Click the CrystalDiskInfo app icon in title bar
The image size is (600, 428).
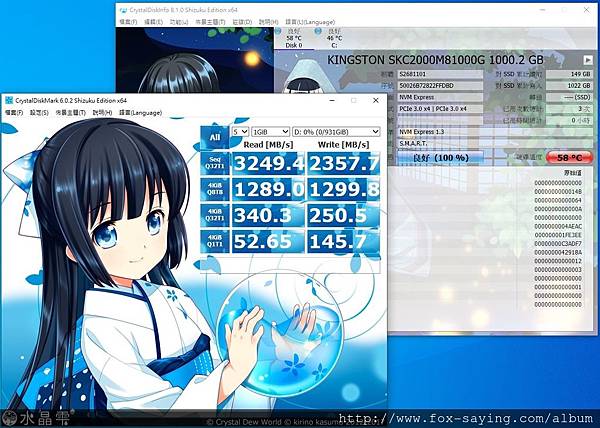click(x=123, y=10)
